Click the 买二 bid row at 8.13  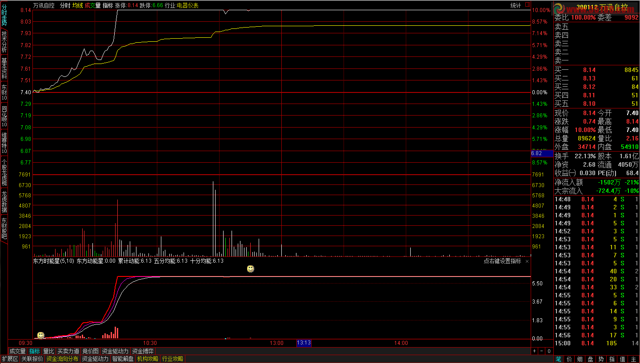click(x=596, y=78)
